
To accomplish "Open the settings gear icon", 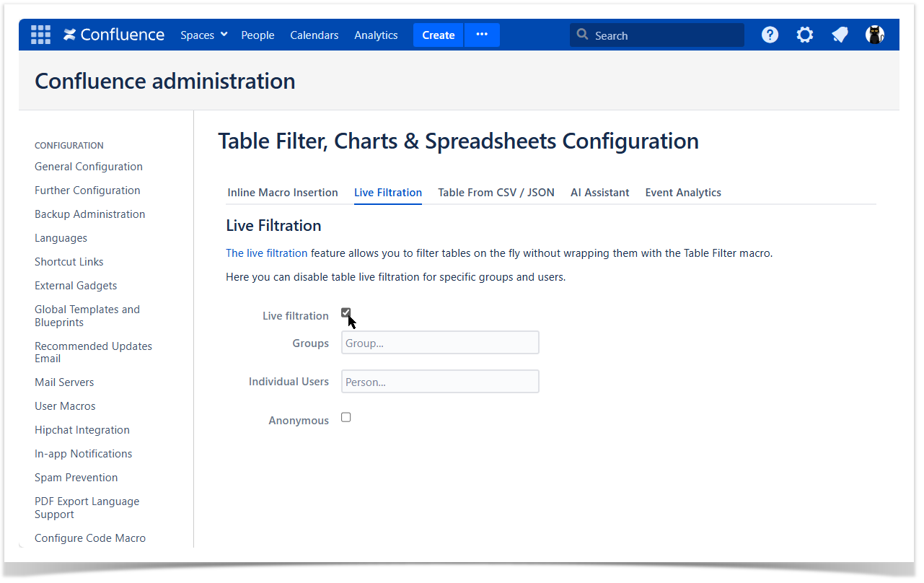I will pos(804,35).
